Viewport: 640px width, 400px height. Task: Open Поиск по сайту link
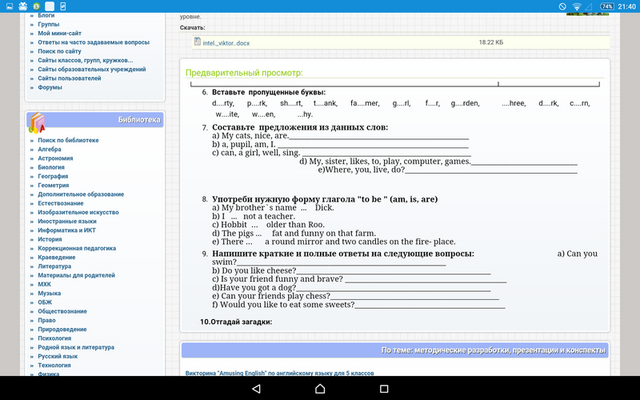coord(60,51)
